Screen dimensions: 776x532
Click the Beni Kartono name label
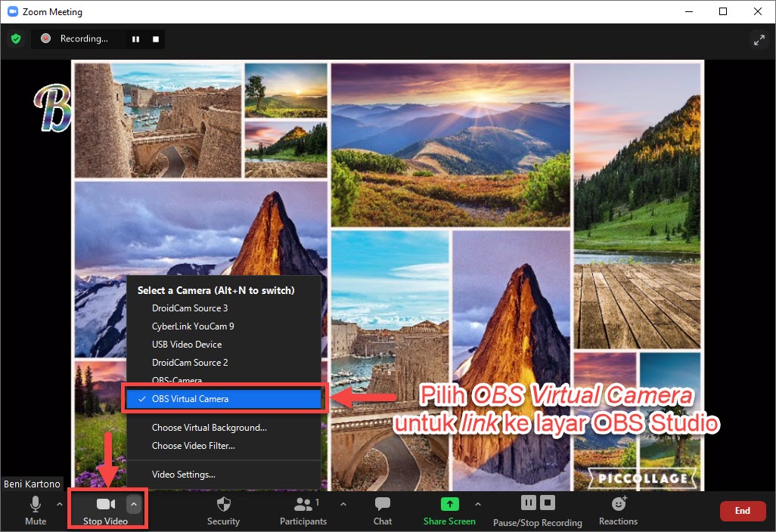tap(33, 484)
